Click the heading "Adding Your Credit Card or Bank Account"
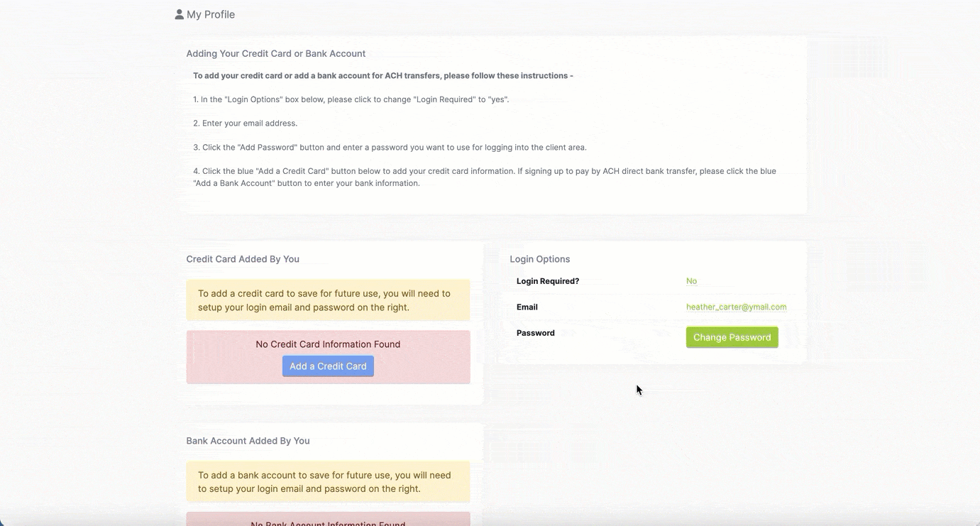Image resolution: width=980 pixels, height=526 pixels. (x=276, y=53)
